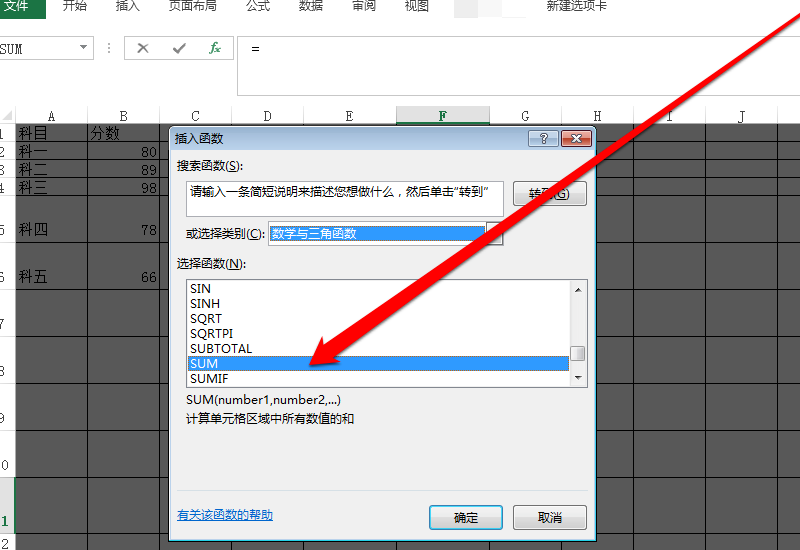The width and height of the screenshot is (800, 550).
Task: Click the fx insert function icon
Action: tap(214, 48)
